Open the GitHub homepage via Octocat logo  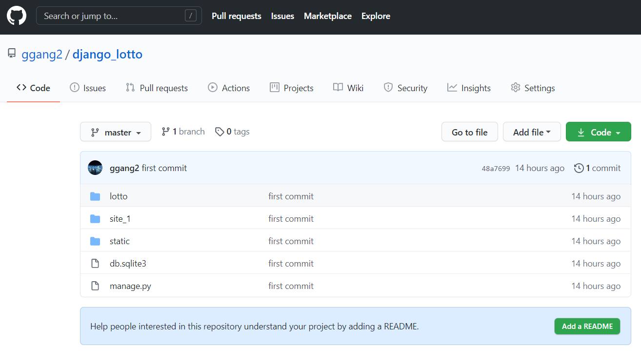pyautogui.click(x=17, y=16)
